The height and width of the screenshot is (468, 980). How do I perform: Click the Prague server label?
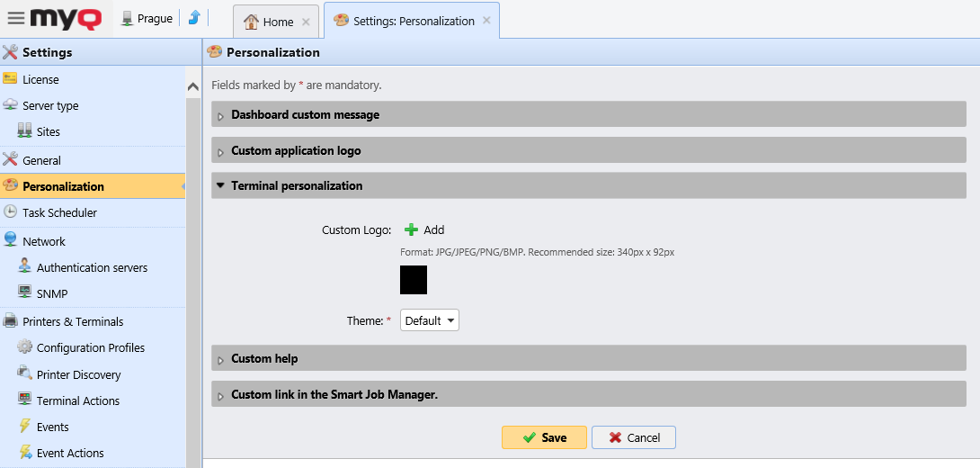155,19
